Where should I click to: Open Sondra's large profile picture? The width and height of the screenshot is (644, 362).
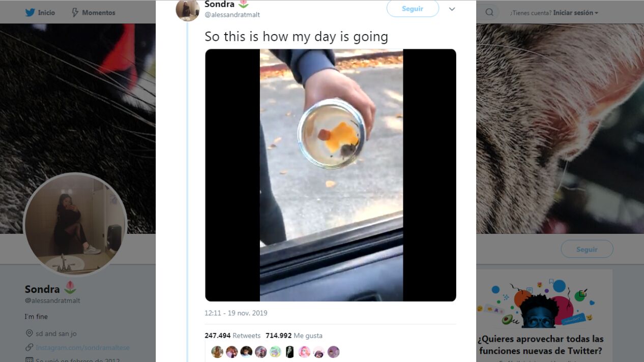point(75,224)
